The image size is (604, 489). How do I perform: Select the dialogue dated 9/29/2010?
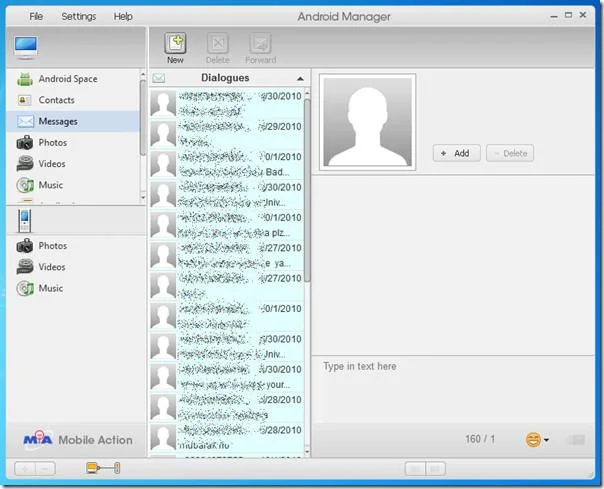coord(226,134)
